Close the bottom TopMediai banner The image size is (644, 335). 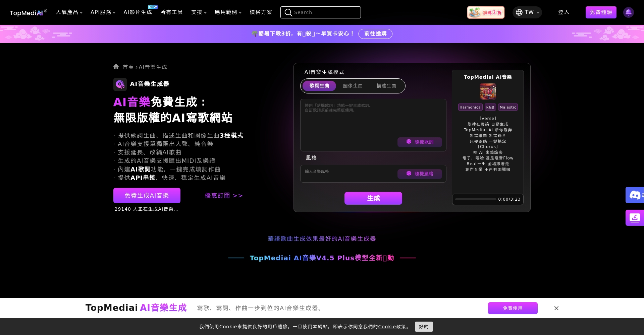(x=556, y=308)
